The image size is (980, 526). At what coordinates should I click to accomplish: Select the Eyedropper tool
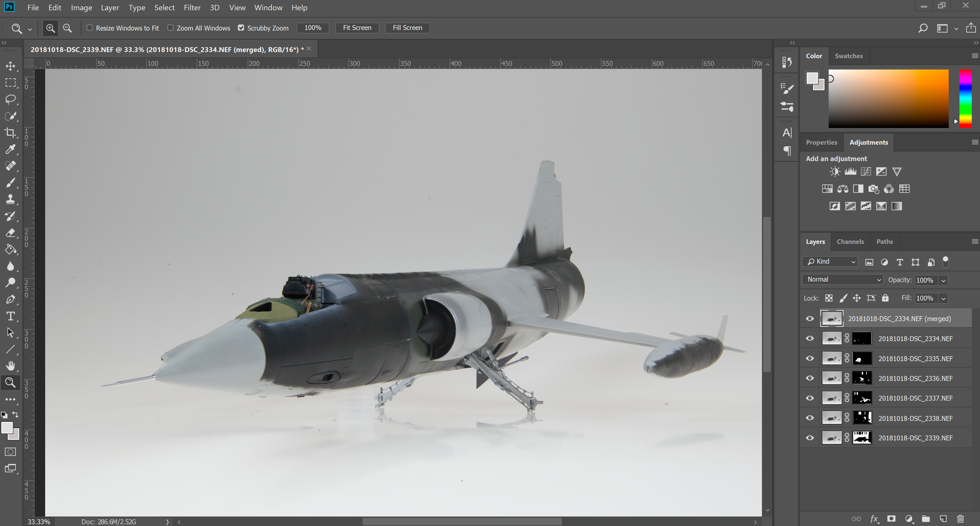pos(11,149)
